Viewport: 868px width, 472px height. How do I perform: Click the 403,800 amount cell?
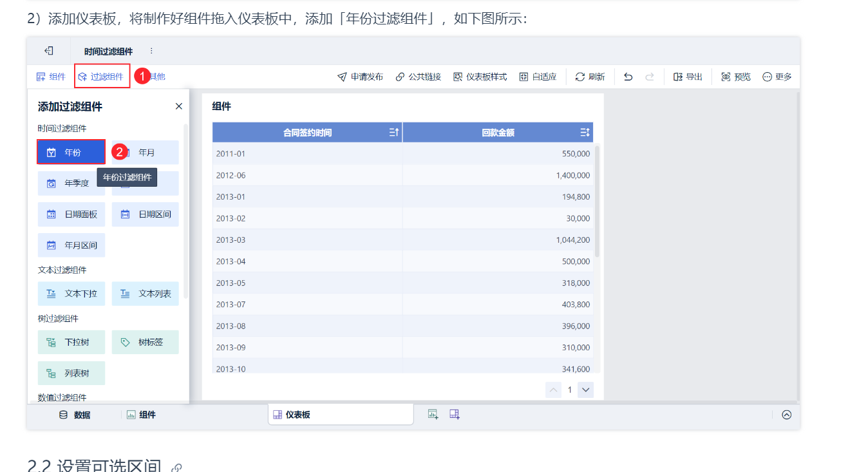coord(498,304)
